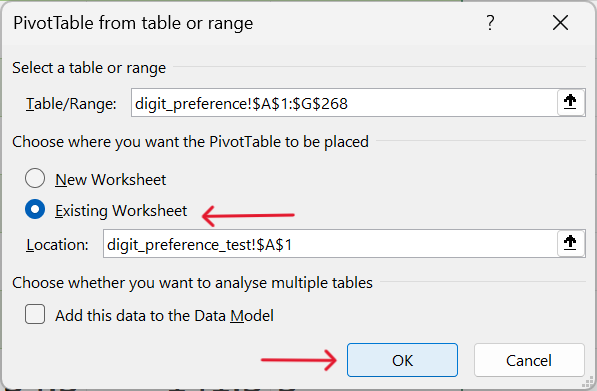Select the New Worksheet radio button
Screen dimensions: 597x391
coord(35,179)
